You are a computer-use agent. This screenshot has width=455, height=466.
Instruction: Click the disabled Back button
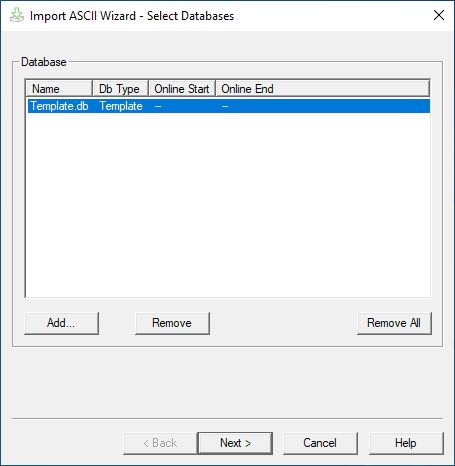click(x=160, y=443)
